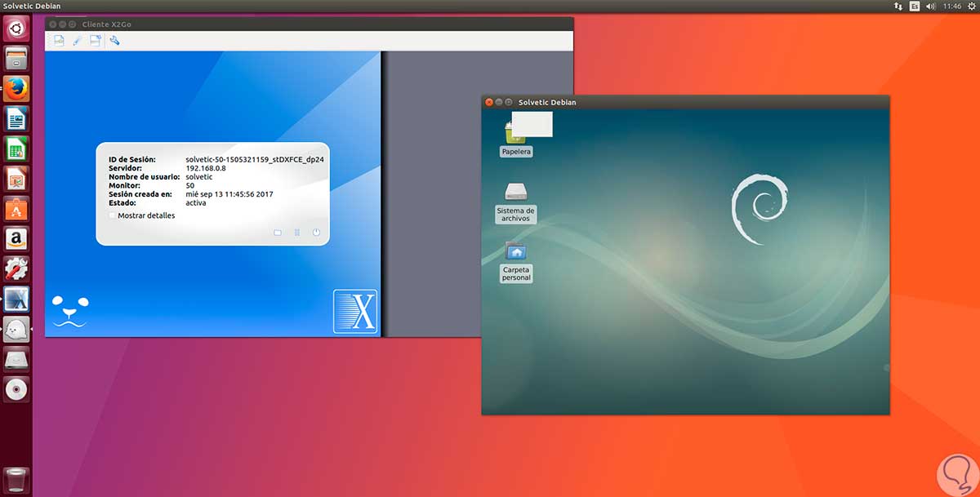Image resolution: width=980 pixels, height=497 pixels.
Task: Open LibreOffice Impress from the launcher
Action: 16,180
